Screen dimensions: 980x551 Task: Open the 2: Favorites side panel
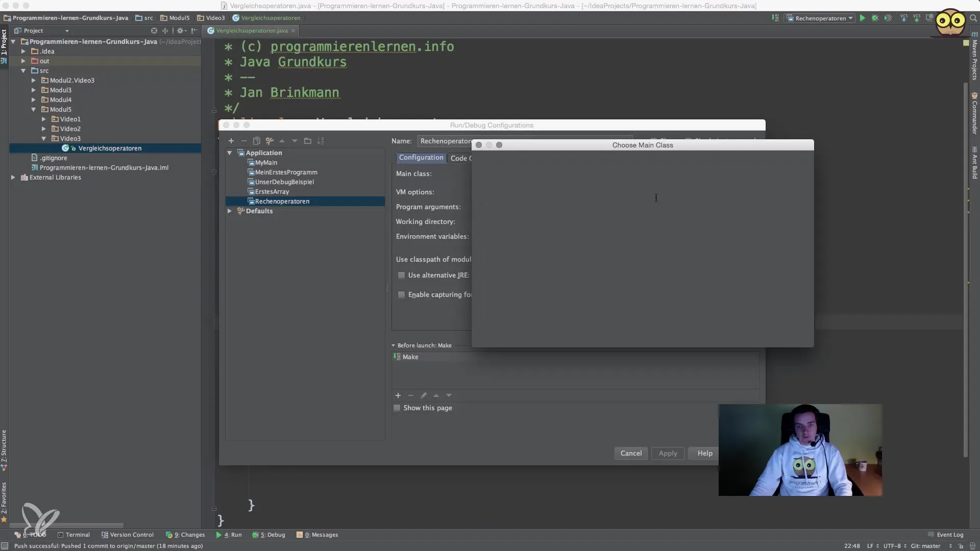[4, 502]
